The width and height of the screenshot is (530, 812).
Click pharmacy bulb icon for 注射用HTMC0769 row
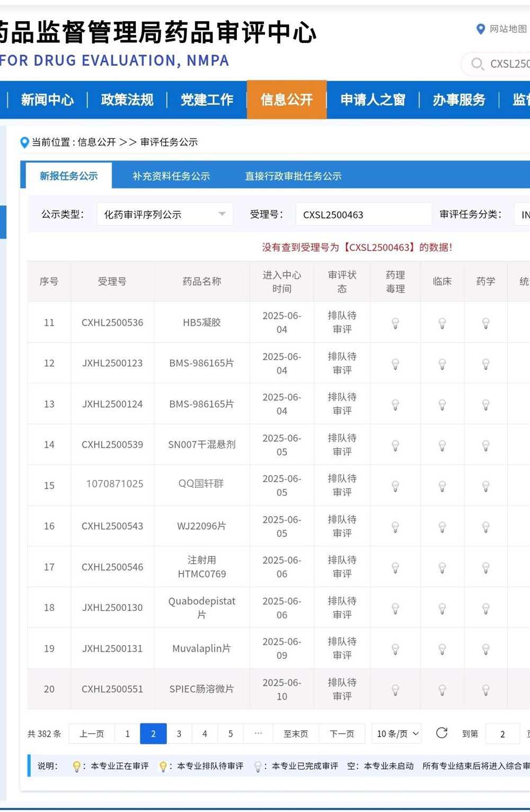pos(485,567)
